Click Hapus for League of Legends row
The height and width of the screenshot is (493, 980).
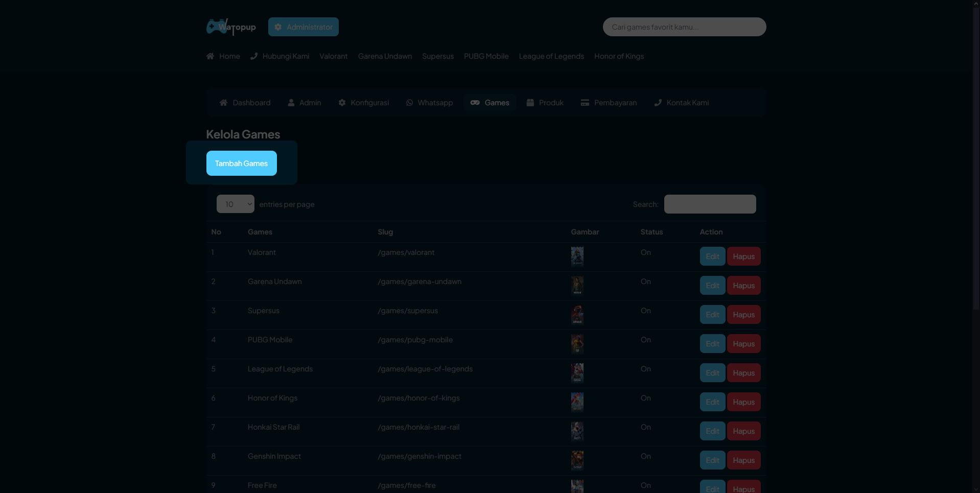743,373
